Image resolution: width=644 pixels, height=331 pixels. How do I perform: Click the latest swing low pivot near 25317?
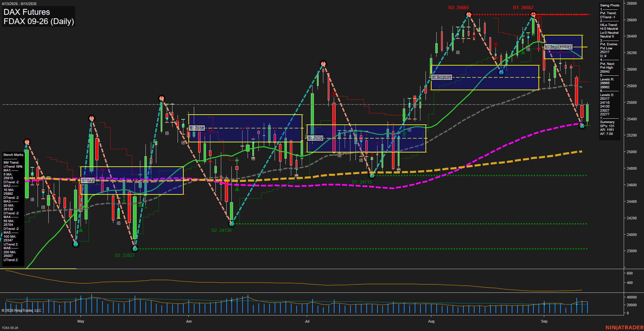click(582, 126)
